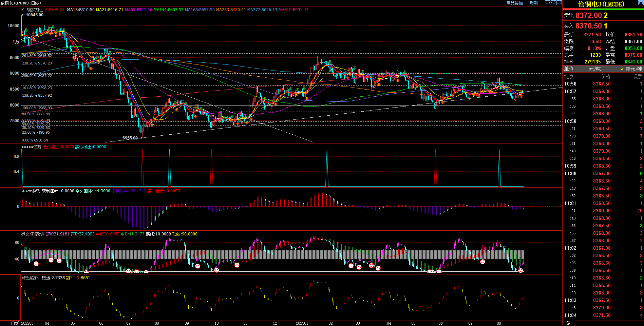Open the 商品叠加 overlay menu
The image size is (644, 326).
coord(514,3)
